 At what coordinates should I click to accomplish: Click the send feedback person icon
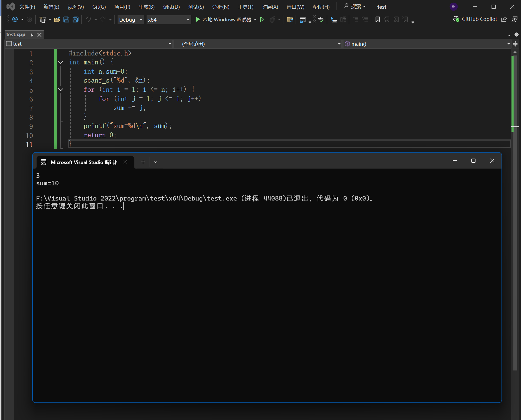pyautogui.click(x=514, y=19)
